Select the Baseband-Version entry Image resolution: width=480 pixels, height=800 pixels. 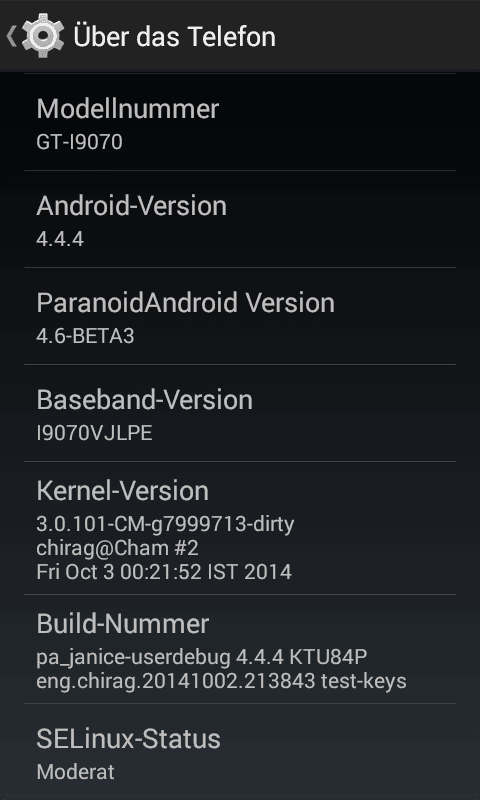(240, 413)
